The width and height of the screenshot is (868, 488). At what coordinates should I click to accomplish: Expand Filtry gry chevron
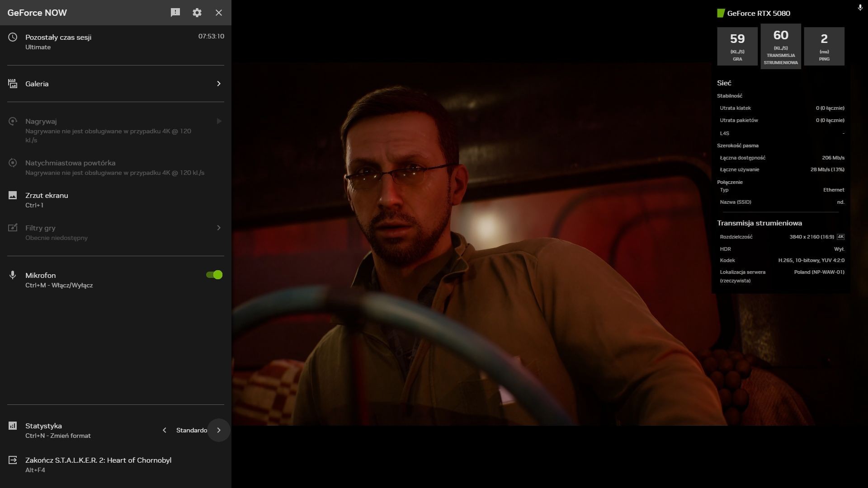(219, 228)
